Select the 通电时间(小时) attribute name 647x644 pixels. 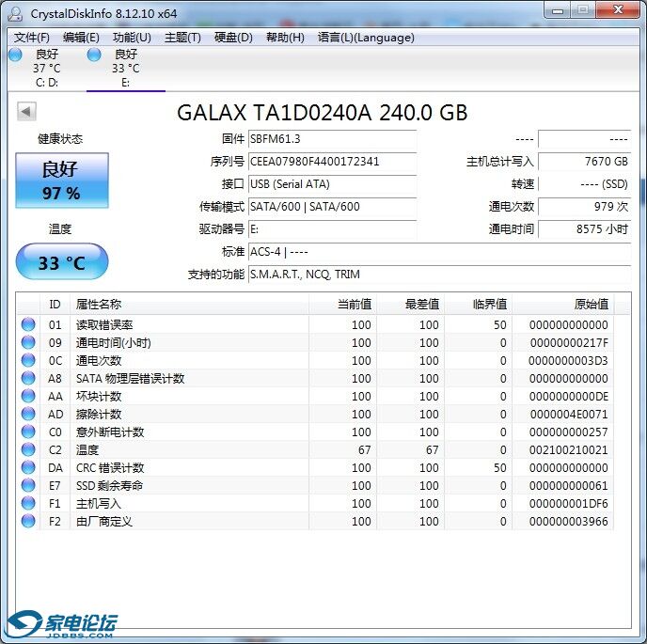(114, 343)
